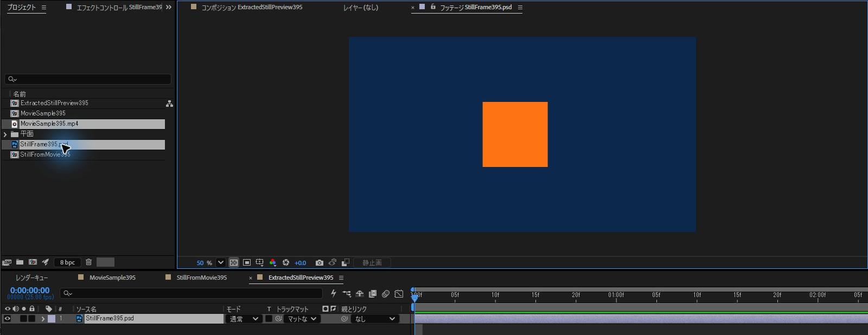The height and width of the screenshot is (335, 868).
Task: Open the track matte dropdown for the layer
Action: (x=302, y=319)
